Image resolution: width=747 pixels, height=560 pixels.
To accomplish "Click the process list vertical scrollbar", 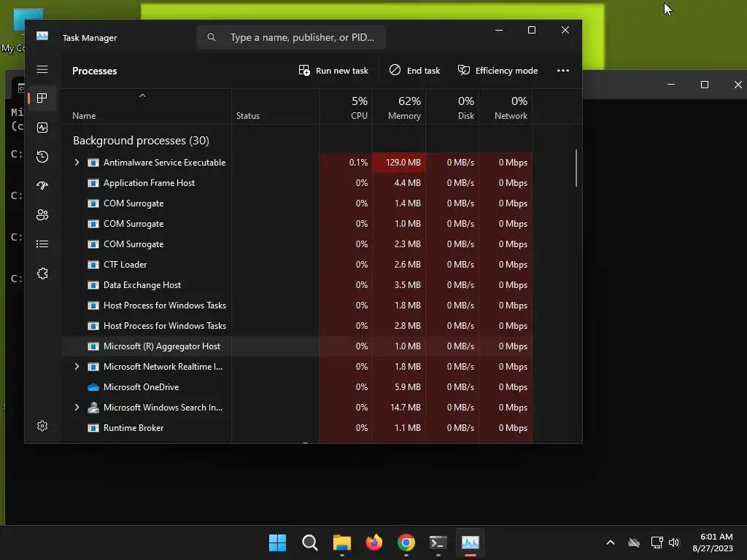I will [576, 168].
